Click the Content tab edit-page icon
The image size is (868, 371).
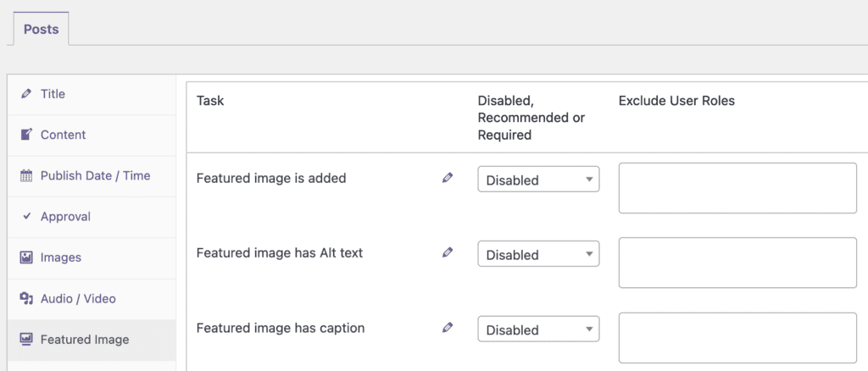[x=26, y=135]
